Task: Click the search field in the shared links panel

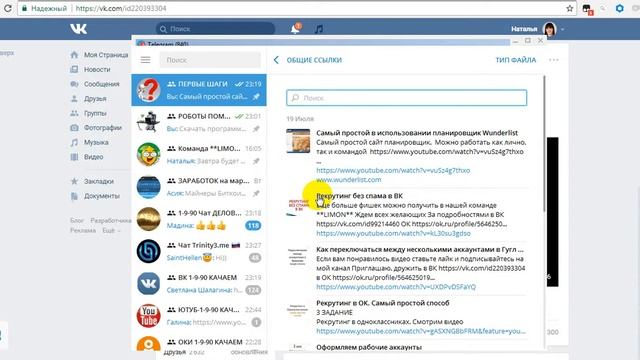Action: 407,98
